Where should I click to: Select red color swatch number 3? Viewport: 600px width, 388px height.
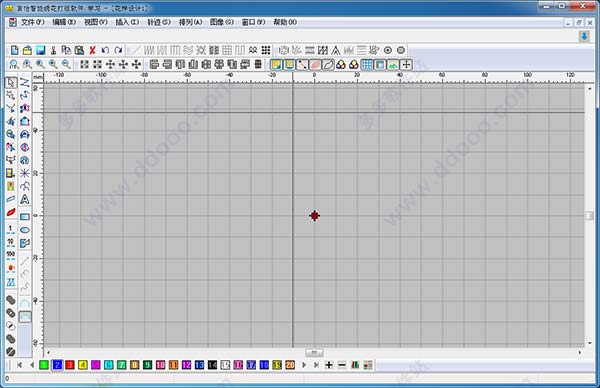pyautogui.click(x=70, y=365)
